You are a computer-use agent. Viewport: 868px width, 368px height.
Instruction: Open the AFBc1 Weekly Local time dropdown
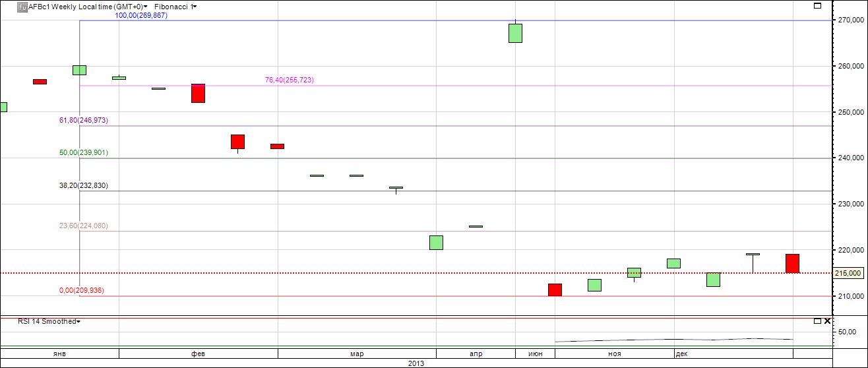tap(88, 7)
